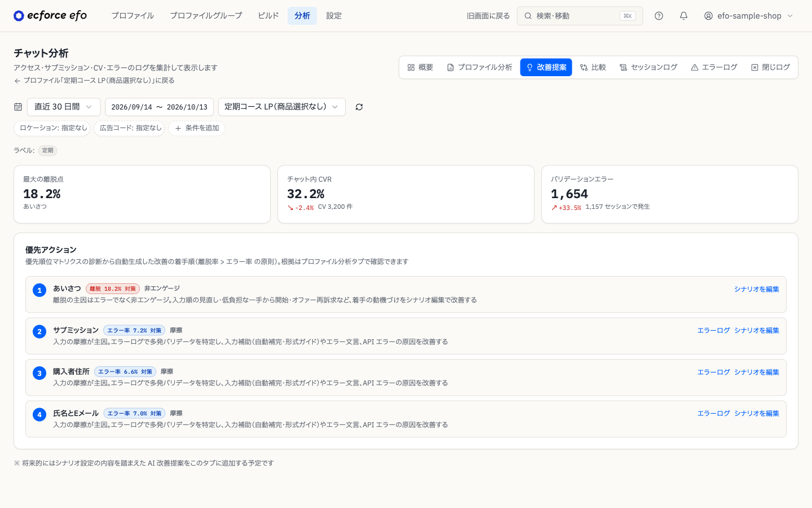
Task: Click the 離脱 18.2% 対策 badge
Action: [x=113, y=288]
